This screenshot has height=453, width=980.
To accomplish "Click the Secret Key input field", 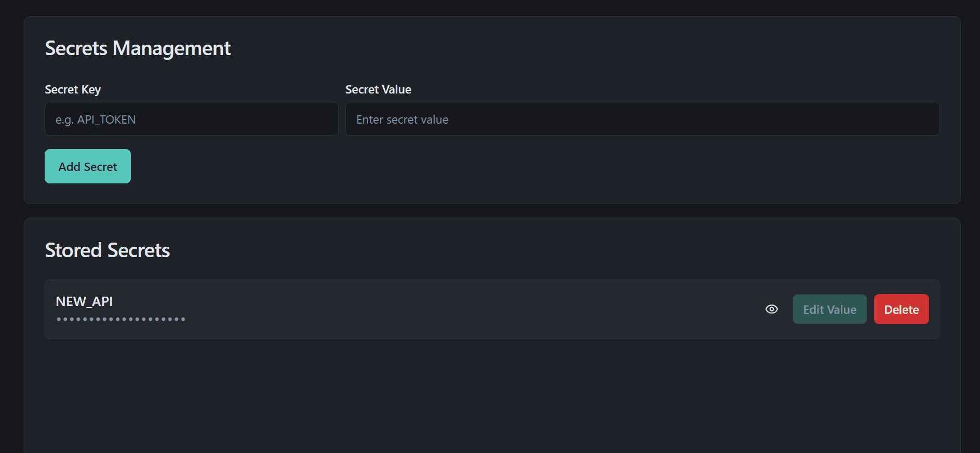I will 192,119.
